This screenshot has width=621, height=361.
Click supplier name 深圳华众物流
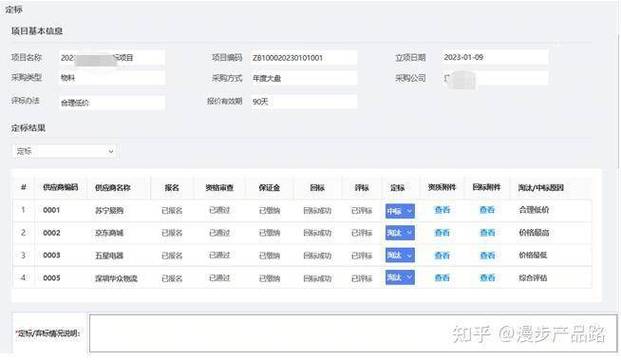[x=116, y=278]
